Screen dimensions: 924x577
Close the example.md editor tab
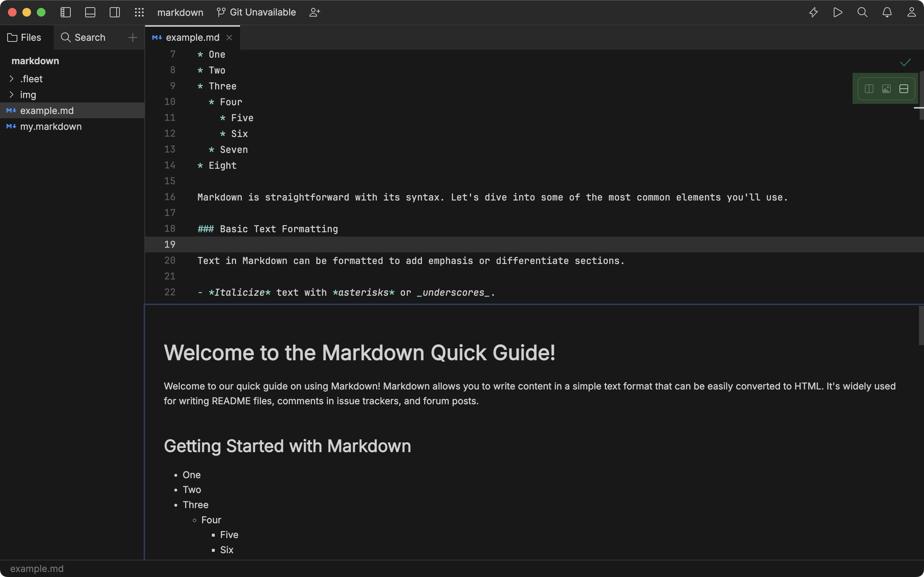point(229,38)
